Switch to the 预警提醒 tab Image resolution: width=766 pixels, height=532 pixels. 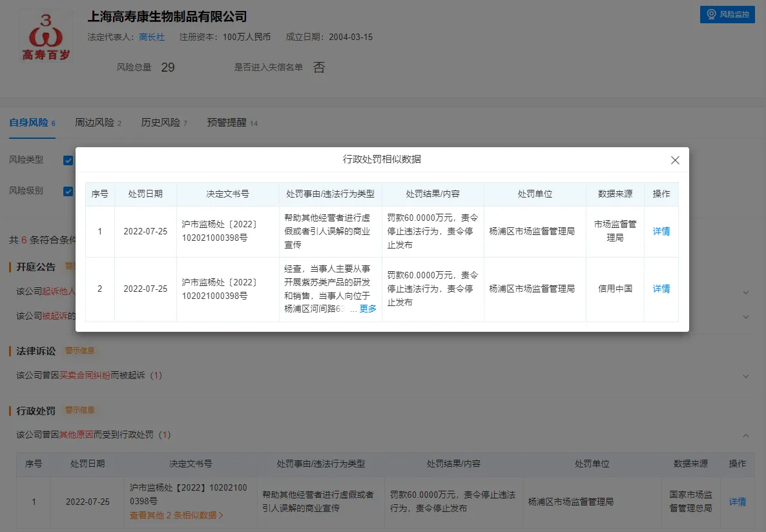pyautogui.click(x=232, y=123)
